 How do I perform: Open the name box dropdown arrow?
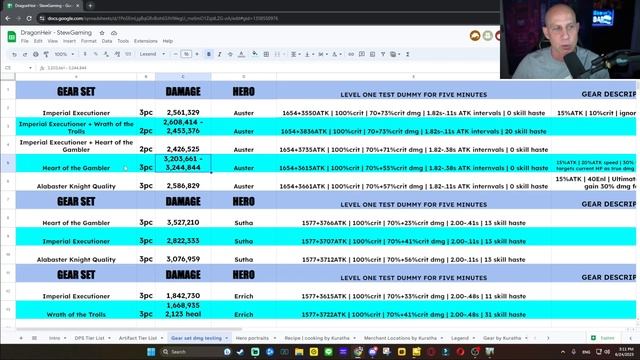pos(30,68)
